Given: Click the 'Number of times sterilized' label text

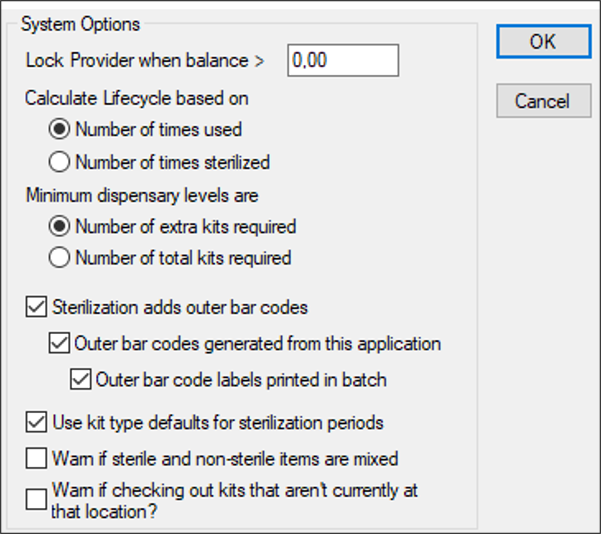Looking at the screenshot, I should click(172, 161).
